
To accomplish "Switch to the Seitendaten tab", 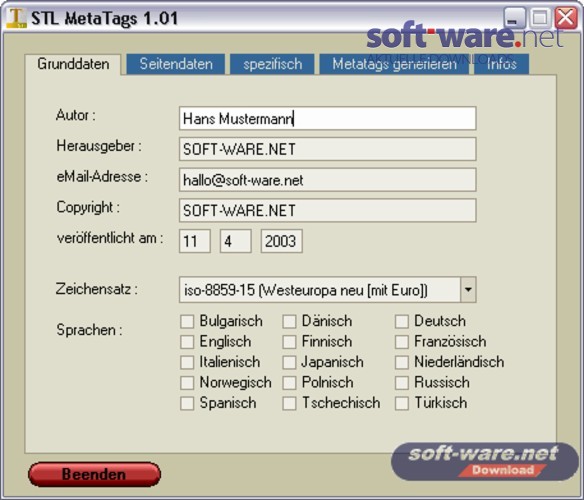I will 176,64.
